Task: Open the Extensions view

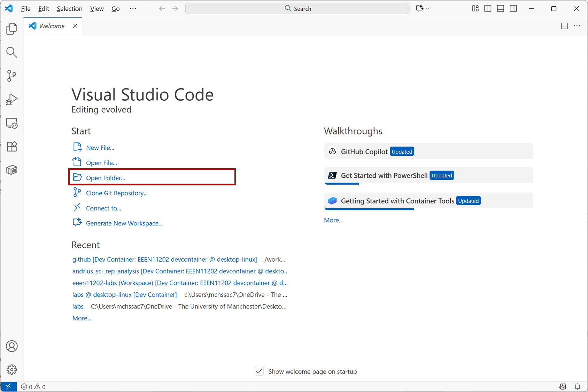Action: (11, 146)
